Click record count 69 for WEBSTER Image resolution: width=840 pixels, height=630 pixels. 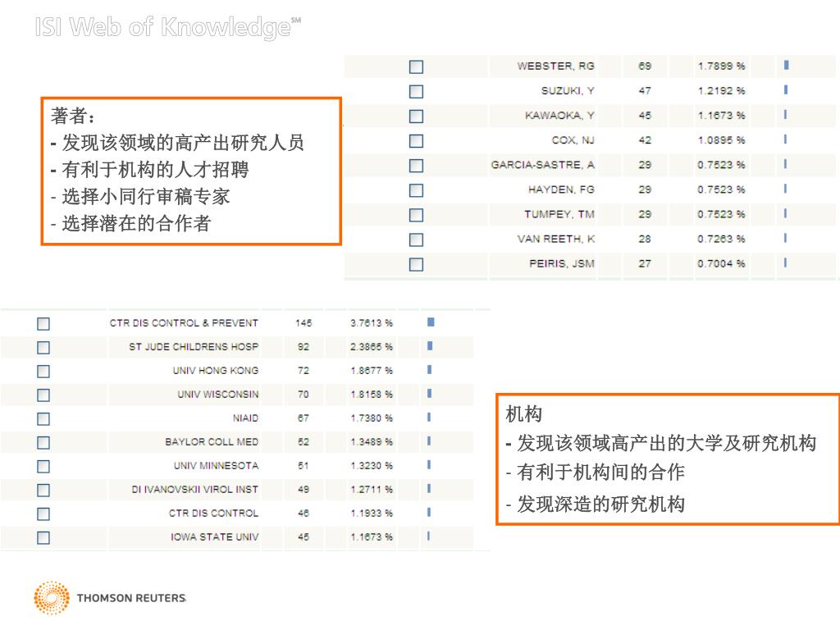(645, 66)
